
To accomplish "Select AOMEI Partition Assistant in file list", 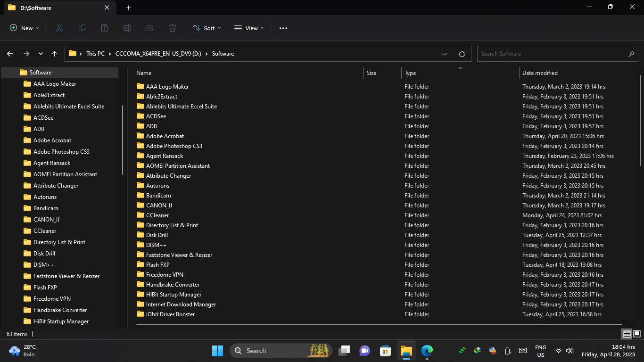I will point(173,165).
